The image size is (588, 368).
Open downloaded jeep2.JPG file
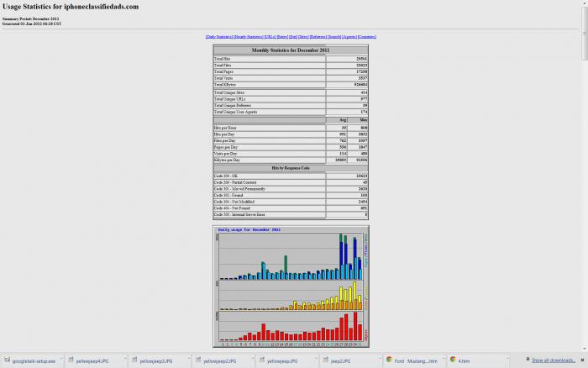coord(340,361)
